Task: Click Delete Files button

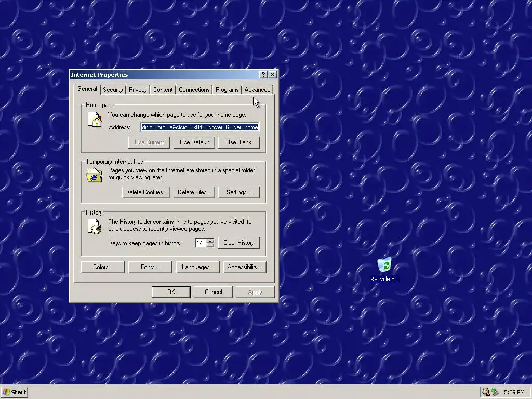Action: coord(194,192)
